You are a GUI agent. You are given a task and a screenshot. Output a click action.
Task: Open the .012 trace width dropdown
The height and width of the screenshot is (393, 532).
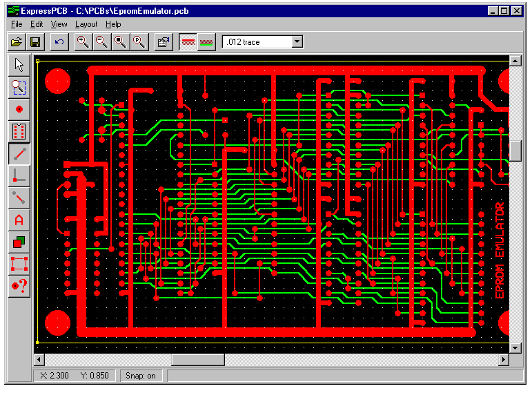(297, 41)
